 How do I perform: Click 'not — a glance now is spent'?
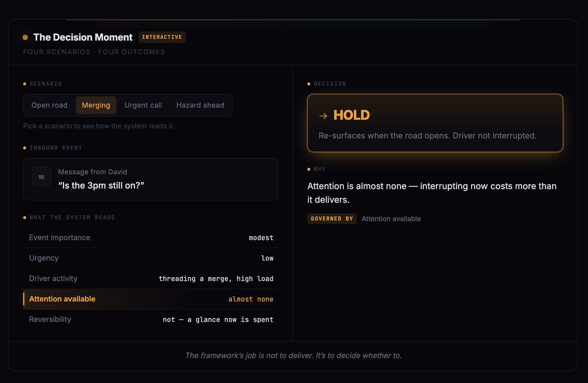(218, 320)
